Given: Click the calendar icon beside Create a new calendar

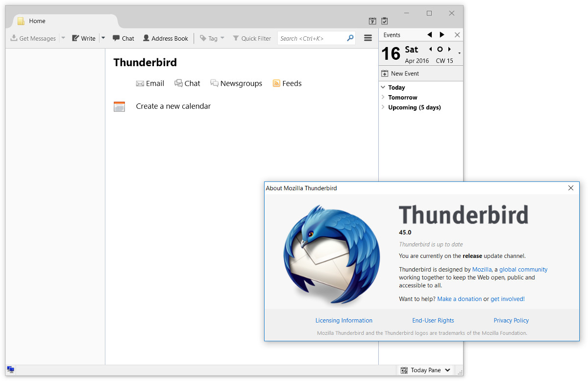Looking at the screenshot, I should [x=119, y=106].
